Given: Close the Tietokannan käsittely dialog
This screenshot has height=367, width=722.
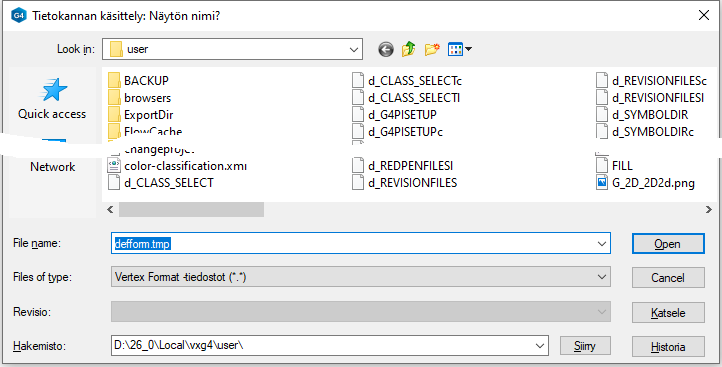Looking at the screenshot, I should click(704, 15).
